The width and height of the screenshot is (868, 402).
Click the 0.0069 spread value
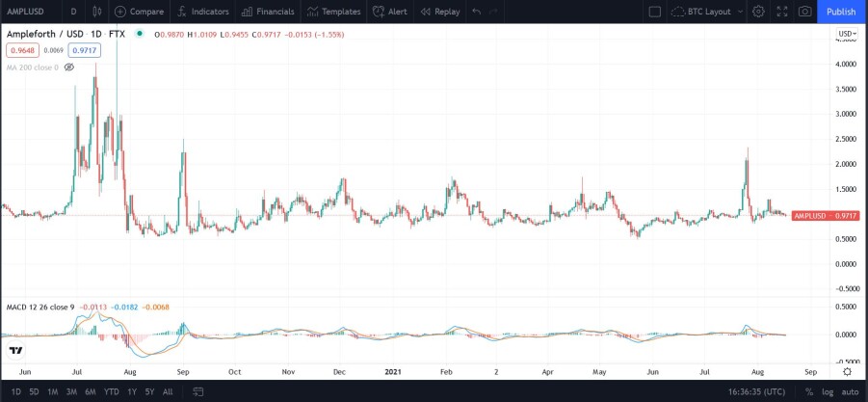coord(54,51)
